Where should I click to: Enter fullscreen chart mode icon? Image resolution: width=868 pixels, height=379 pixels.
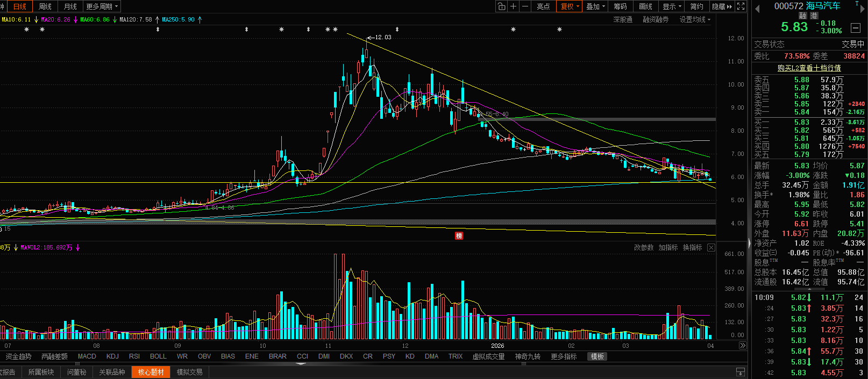pos(741,6)
